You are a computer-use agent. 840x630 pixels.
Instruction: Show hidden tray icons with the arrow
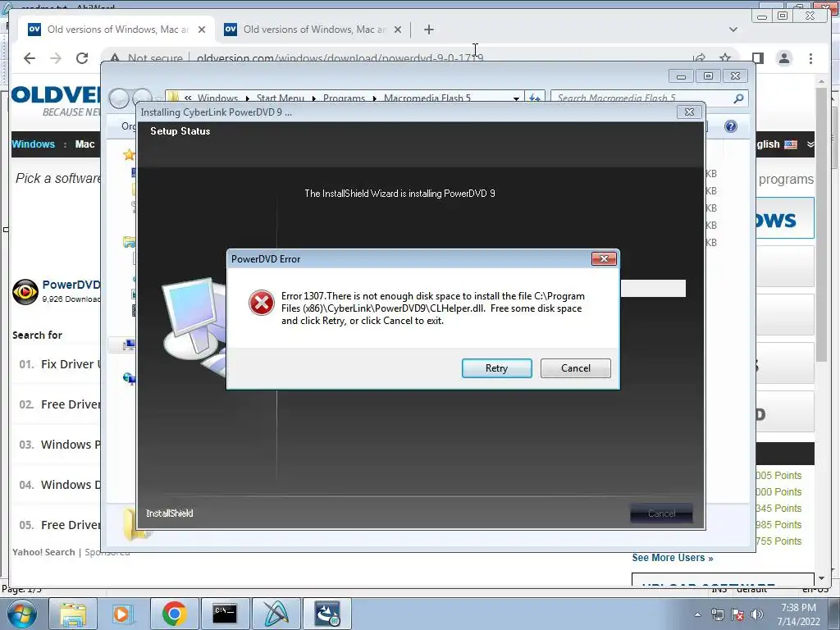pos(697,614)
